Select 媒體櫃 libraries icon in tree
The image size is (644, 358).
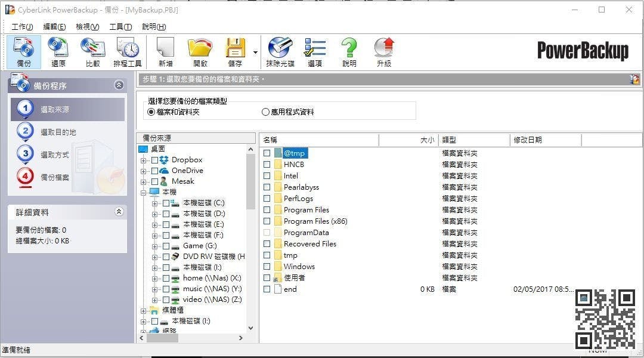click(x=154, y=310)
